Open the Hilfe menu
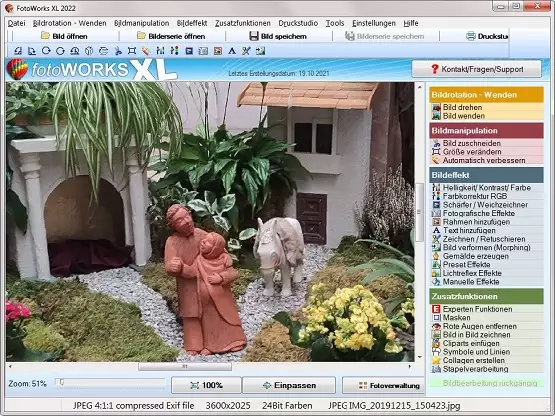 pyautogui.click(x=411, y=23)
